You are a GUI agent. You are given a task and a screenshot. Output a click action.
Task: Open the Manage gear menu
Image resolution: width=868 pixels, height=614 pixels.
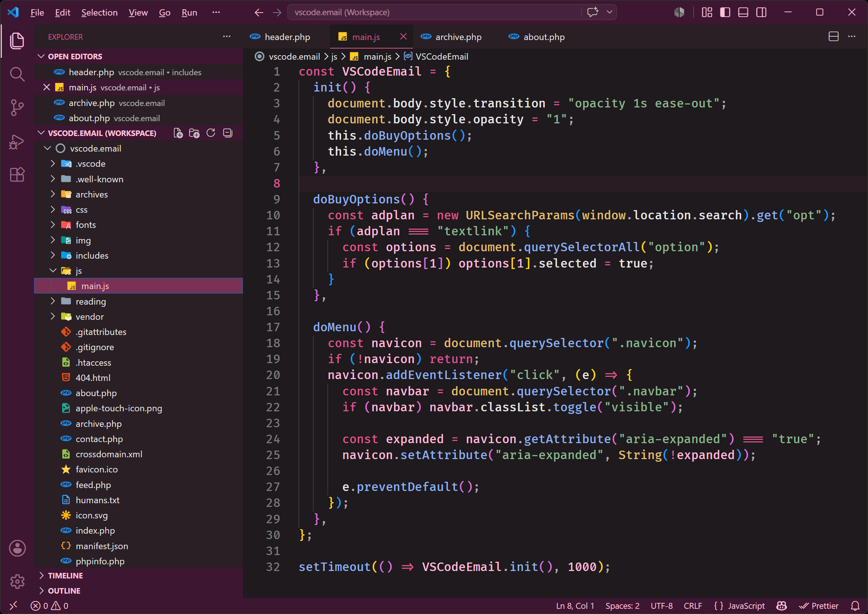click(x=17, y=581)
